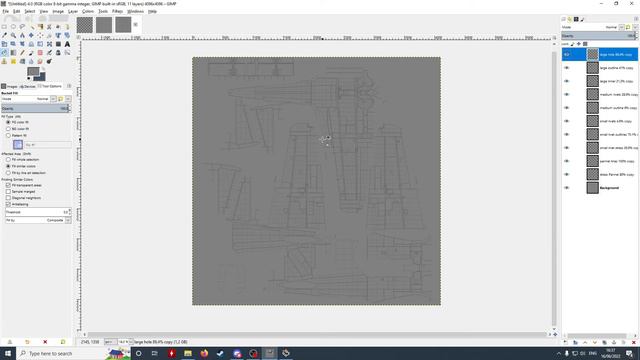640x360 pixels.
Task: Open the Colors menu
Action: click(x=88, y=11)
